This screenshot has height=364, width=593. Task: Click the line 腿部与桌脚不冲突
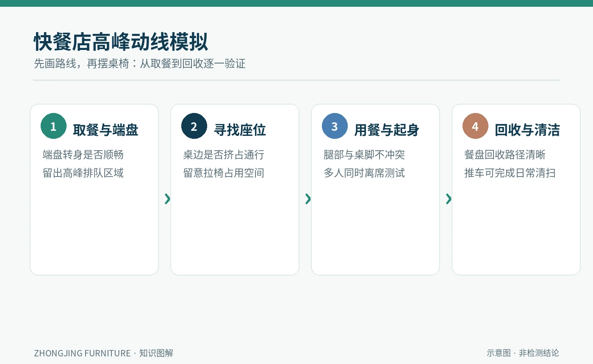pos(364,155)
